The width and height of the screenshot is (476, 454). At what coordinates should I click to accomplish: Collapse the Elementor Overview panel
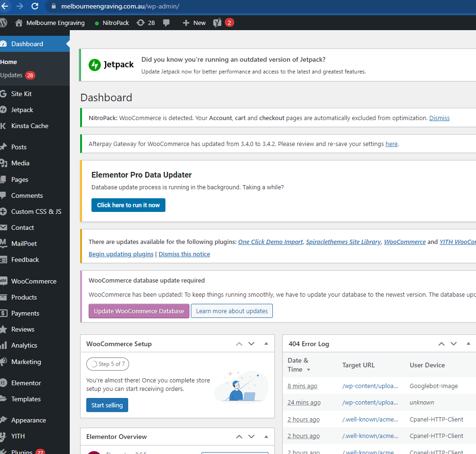(x=266, y=437)
